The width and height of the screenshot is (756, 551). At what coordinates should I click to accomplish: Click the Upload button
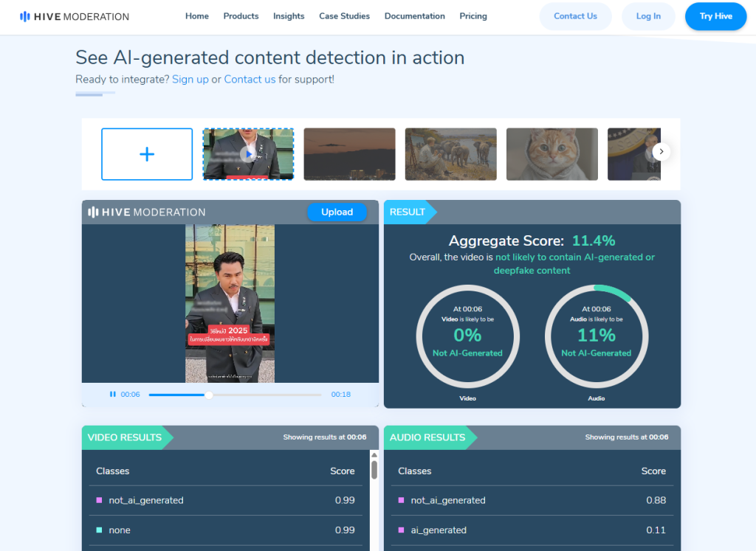pyautogui.click(x=337, y=212)
